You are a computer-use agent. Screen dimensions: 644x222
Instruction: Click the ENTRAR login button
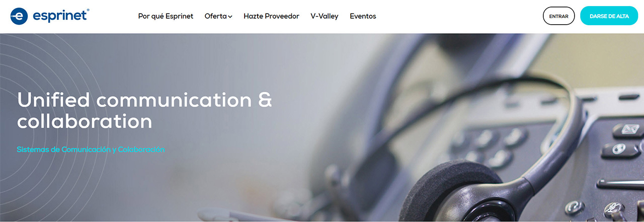(558, 16)
